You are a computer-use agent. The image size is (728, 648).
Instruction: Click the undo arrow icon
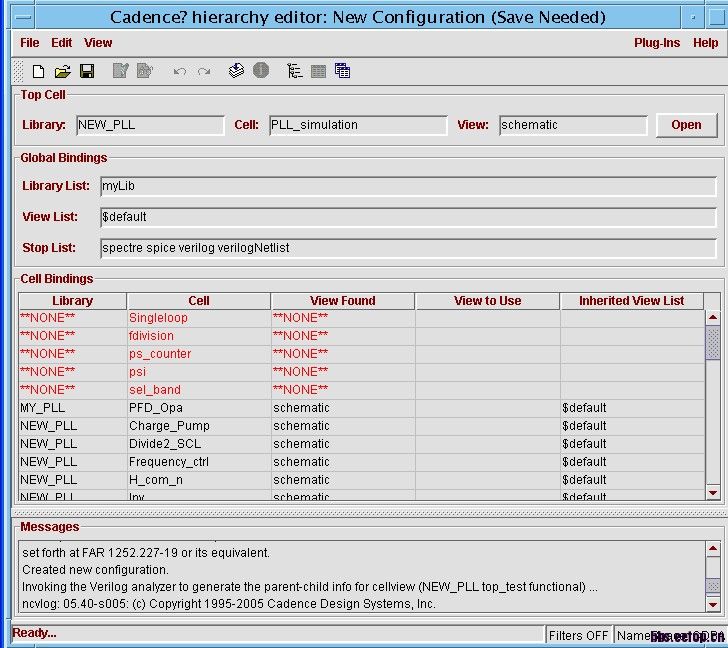(x=180, y=71)
